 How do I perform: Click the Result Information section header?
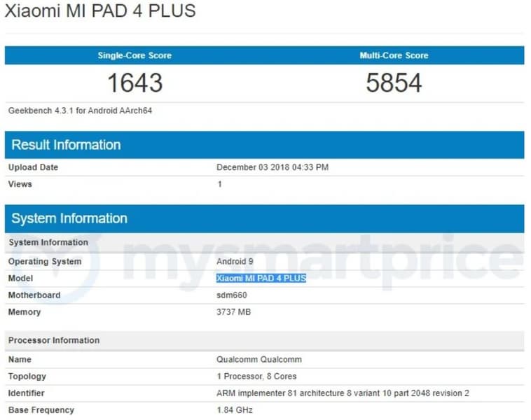coord(265,145)
